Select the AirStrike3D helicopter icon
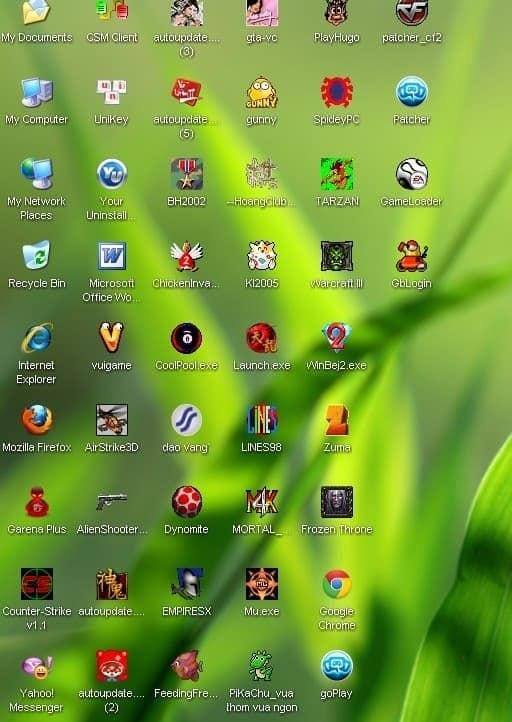 coord(111,419)
